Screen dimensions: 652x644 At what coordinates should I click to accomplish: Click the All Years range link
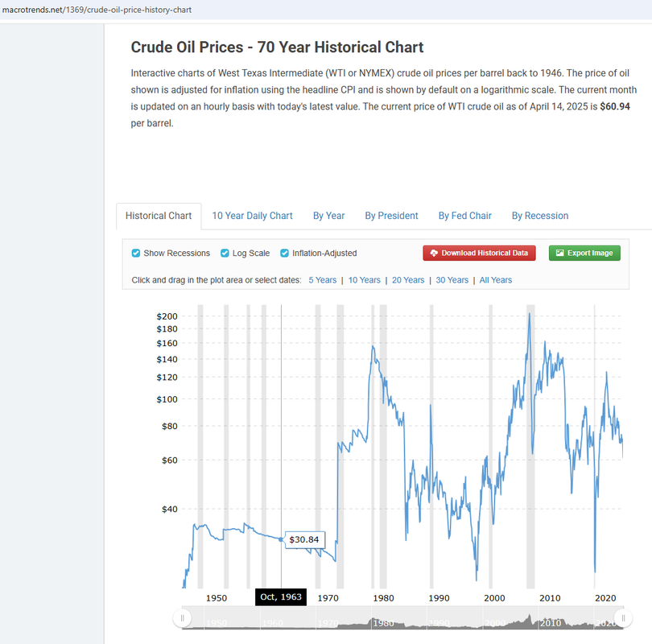[496, 280]
